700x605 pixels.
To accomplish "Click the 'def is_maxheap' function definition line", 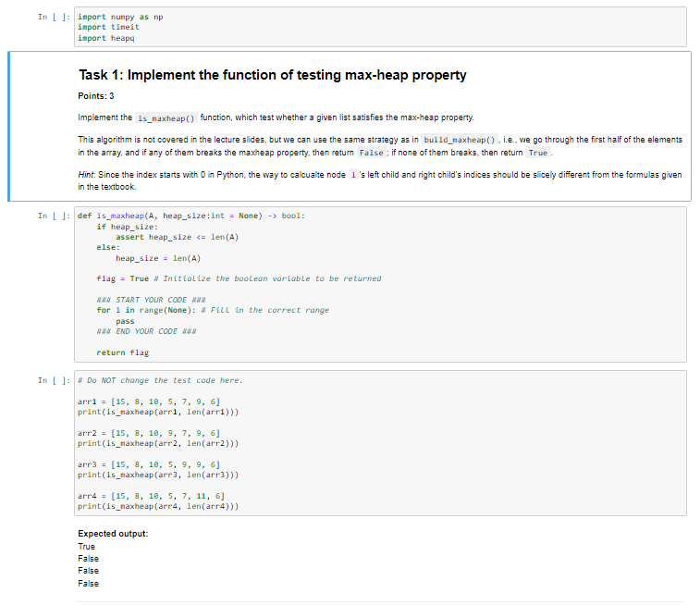I will [x=191, y=216].
